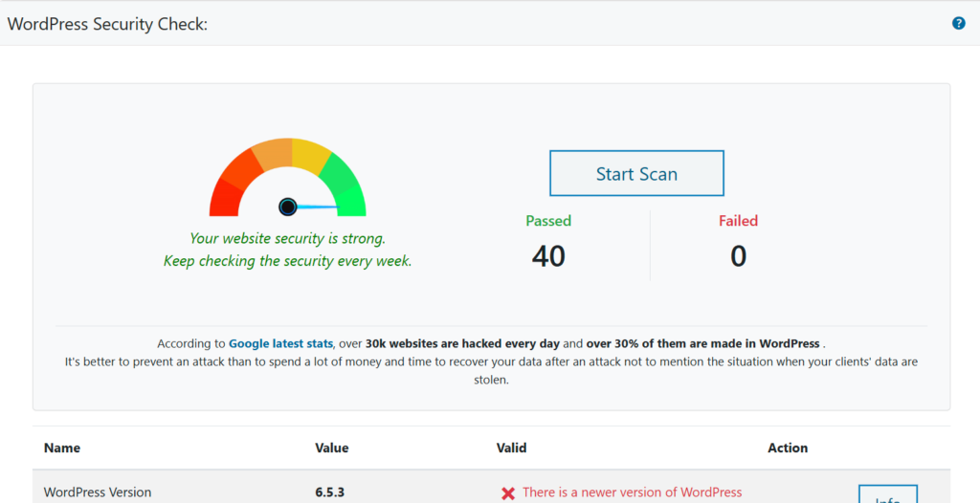
Task: Click the red X icon beside WordPress version warning
Action: pos(508,493)
